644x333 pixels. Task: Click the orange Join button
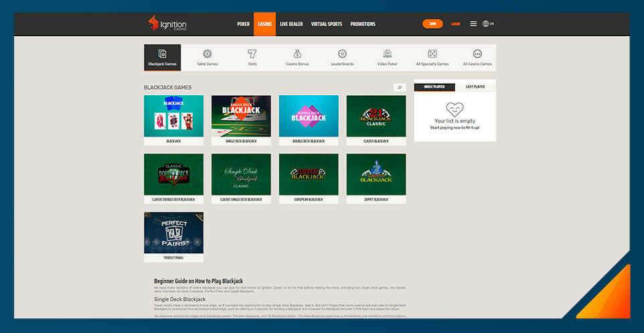(x=432, y=24)
